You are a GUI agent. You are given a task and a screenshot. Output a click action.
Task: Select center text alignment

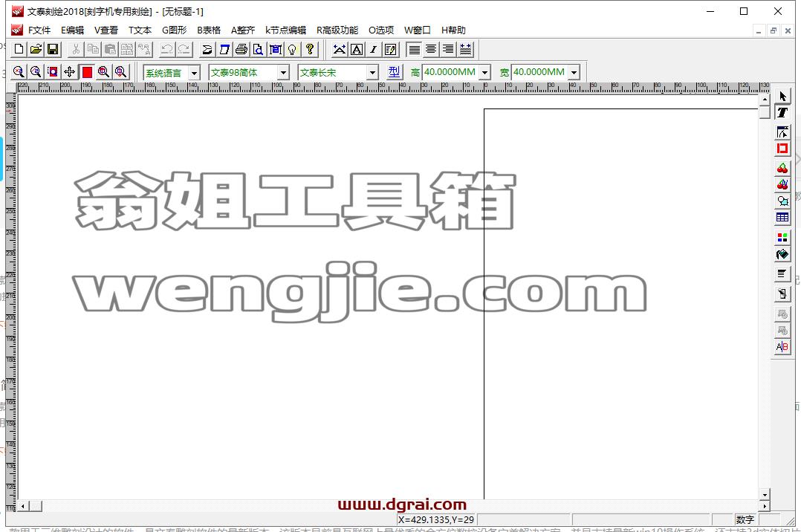(431, 50)
